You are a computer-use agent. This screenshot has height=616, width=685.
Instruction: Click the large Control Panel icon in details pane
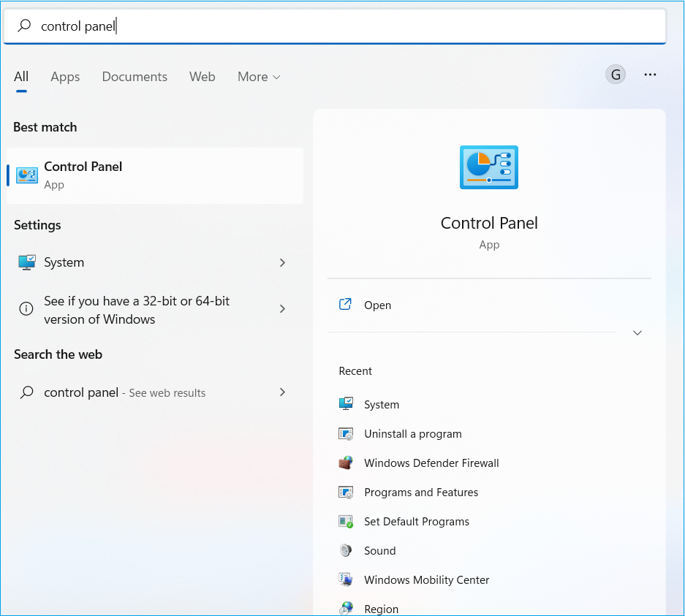pos(489,167)
